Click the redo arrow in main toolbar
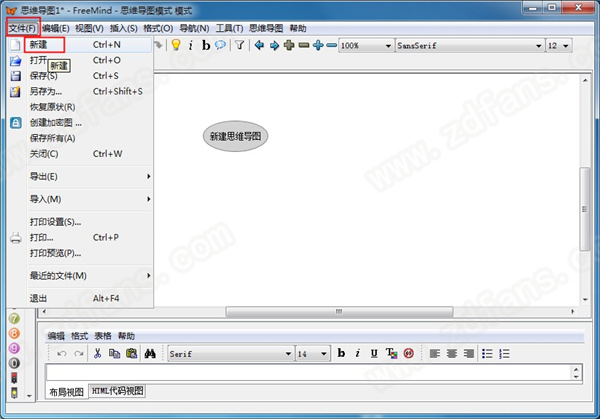The height and width of the screenshot is (419, 600). pos(158,45)
